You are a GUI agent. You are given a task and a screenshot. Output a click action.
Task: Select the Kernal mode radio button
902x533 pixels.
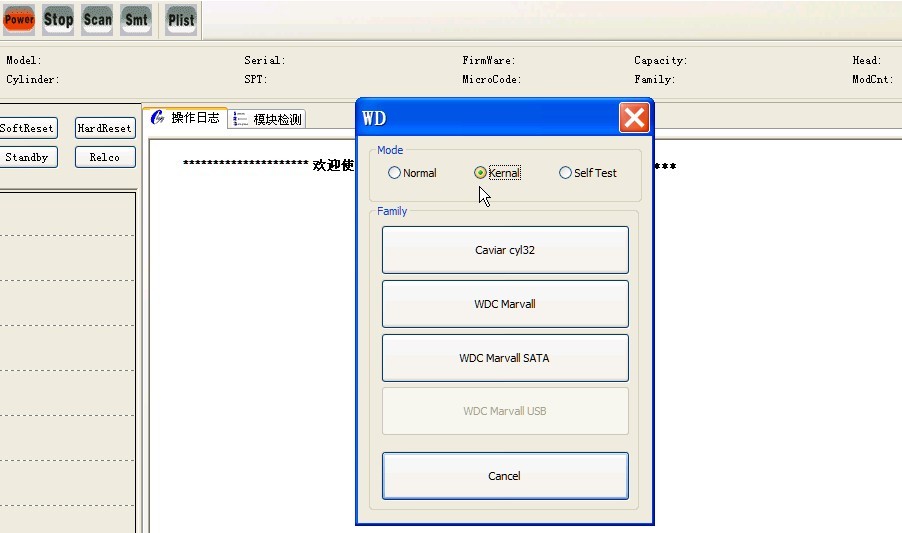(x=498, y=172)
